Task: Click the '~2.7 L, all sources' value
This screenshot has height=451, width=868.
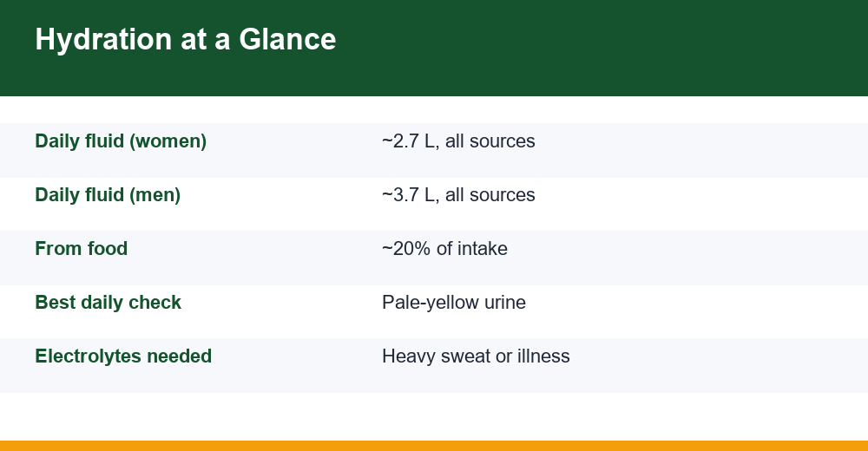Action: coord(458,141)
